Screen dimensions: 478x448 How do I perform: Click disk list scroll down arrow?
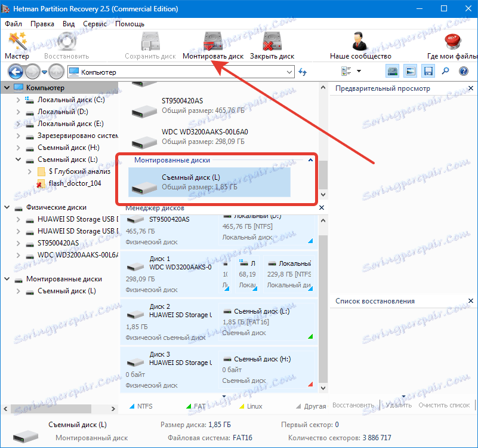323,195
